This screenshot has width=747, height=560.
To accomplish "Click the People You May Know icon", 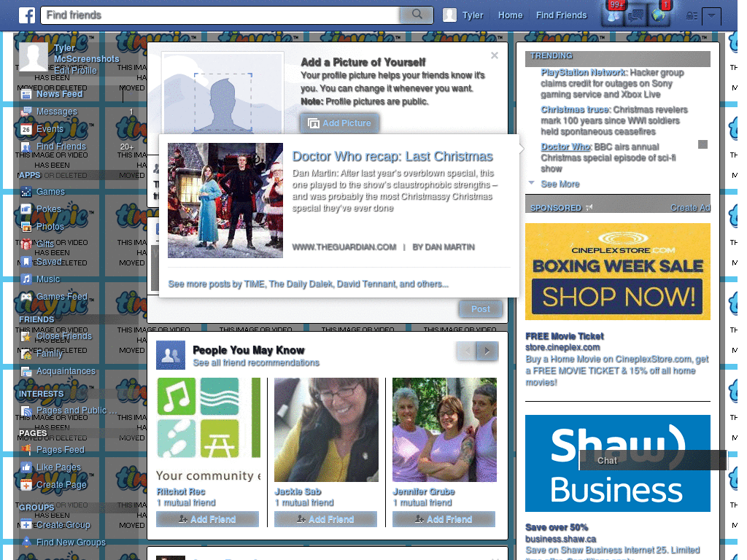I will click(171, 355).
